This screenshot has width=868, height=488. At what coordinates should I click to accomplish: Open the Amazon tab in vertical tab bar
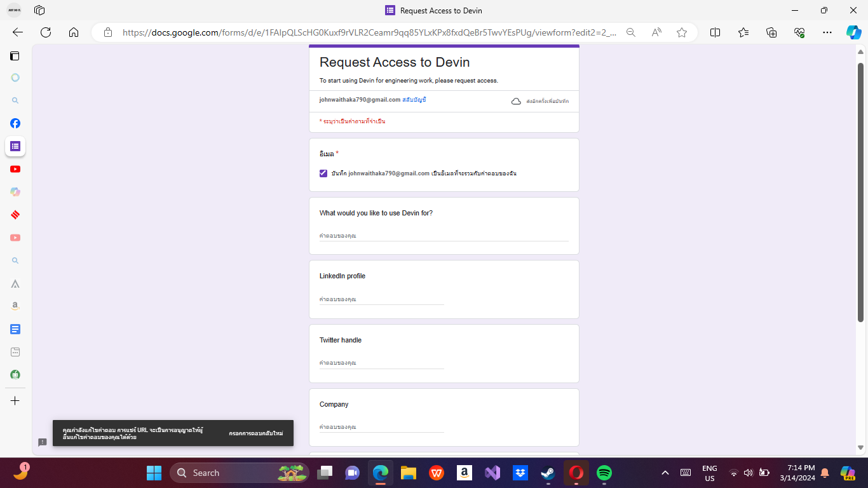(x=15, y=306)
